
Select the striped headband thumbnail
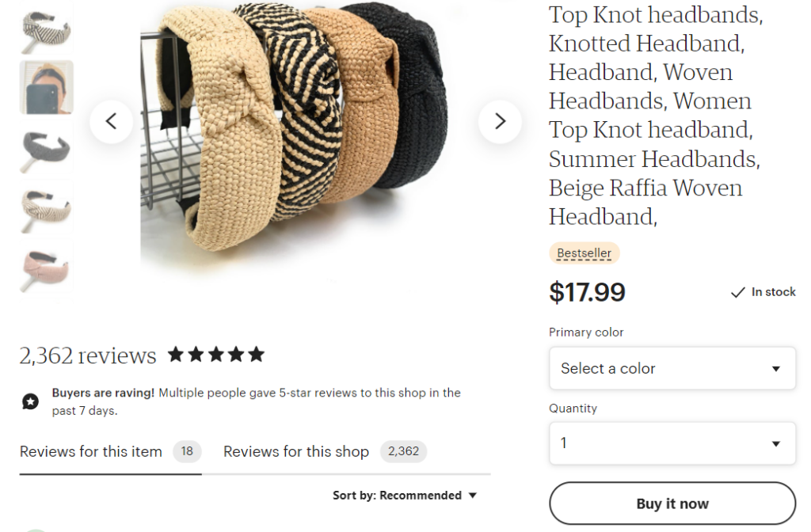coord(46,28)
